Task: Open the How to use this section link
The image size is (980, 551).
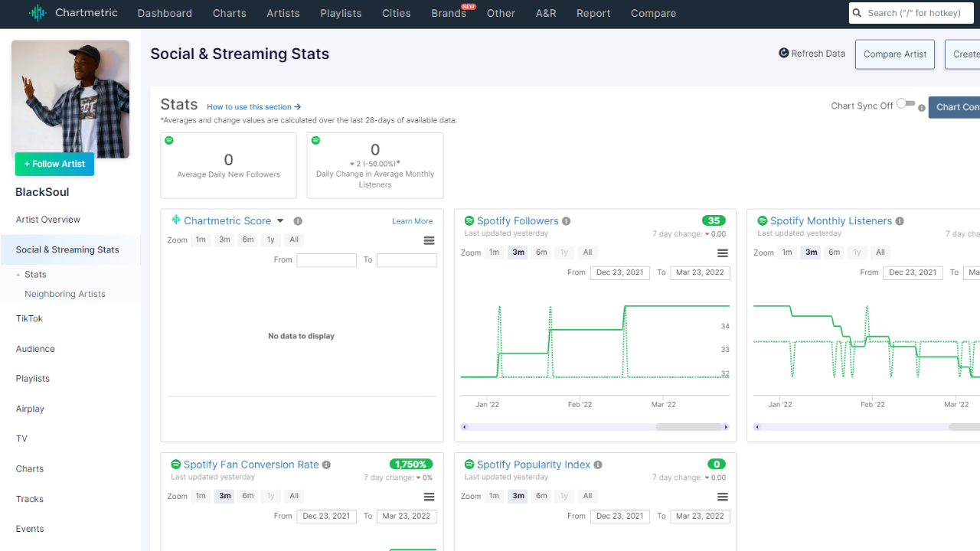Action: [253, 107]
